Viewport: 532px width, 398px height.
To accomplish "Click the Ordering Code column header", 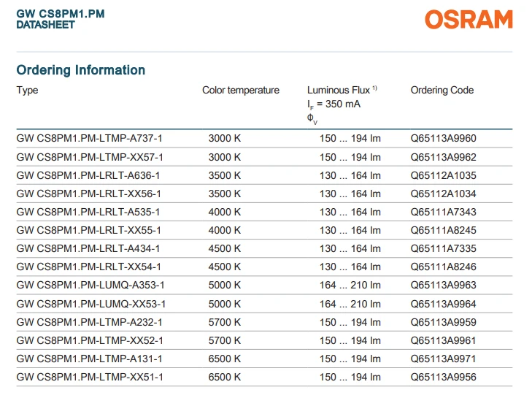I will (x=442, y=90).
